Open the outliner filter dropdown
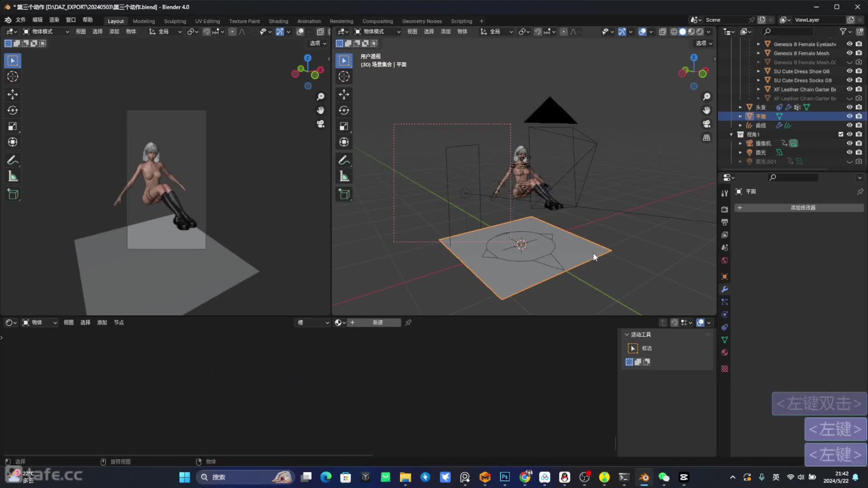 (x=845, y=32)
